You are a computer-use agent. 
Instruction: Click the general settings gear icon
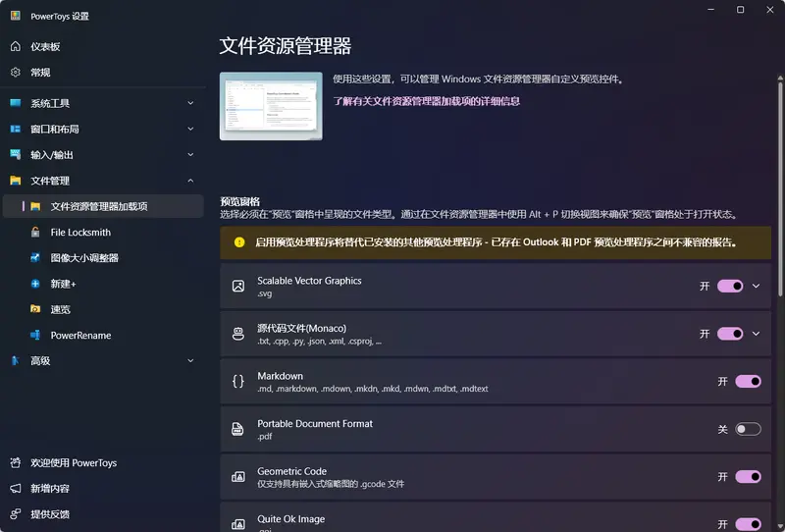(16, 72)
